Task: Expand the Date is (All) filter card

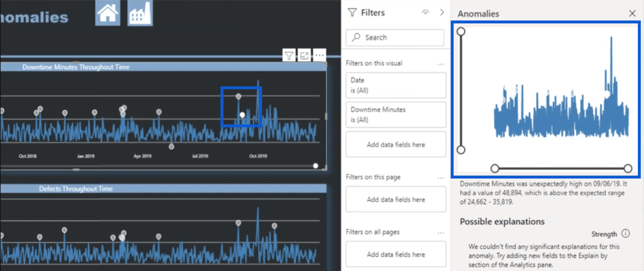Action: 396,85
